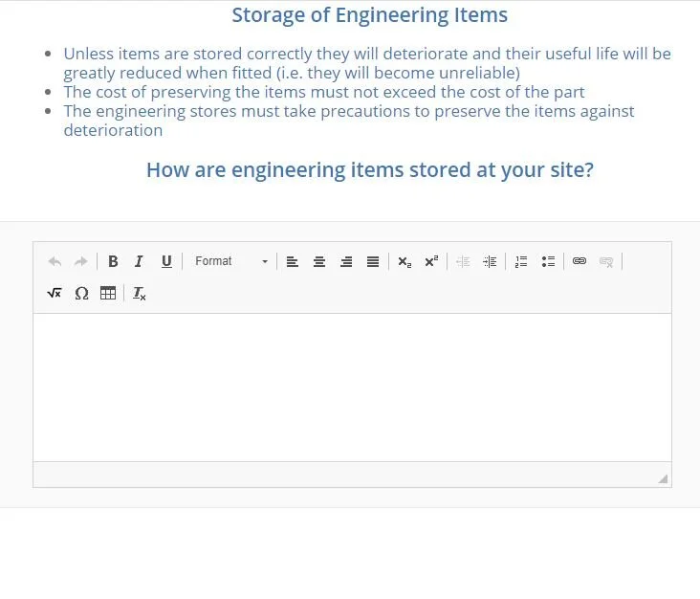The width and height of the screenshot is (700, 599).
Task: Click bullet about engineering stores precautions
Action: pos(349,121)
